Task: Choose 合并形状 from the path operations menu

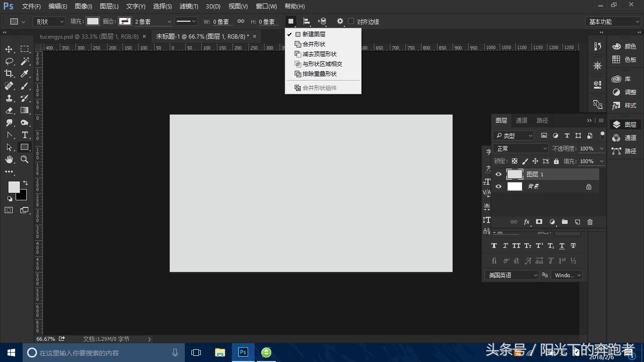Action: coord(314,44)
